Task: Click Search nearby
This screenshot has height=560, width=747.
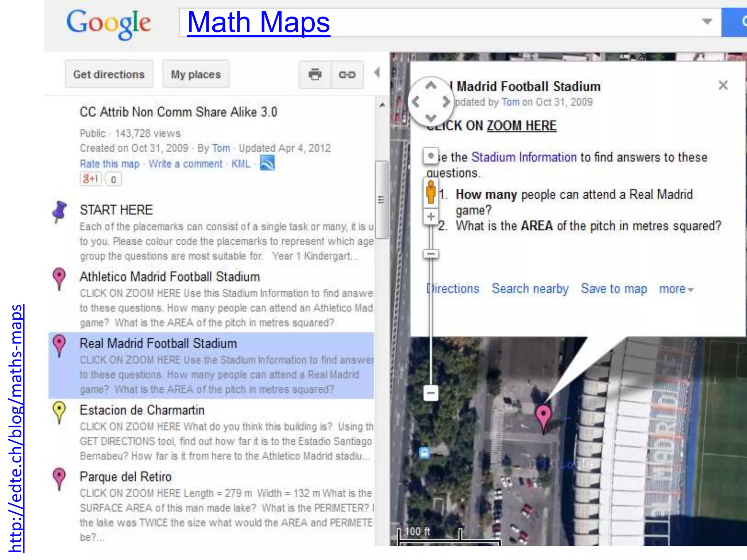Action: (x=530, y=289)
